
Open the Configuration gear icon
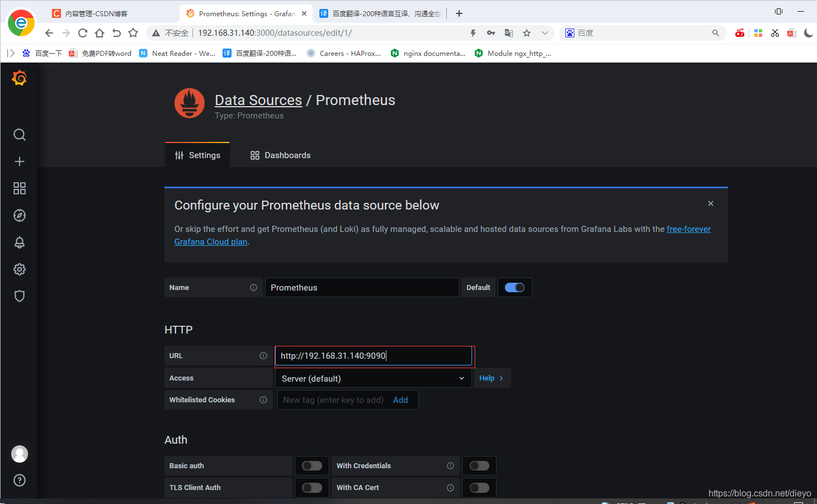pyautogui.click(x=20, y=269)
